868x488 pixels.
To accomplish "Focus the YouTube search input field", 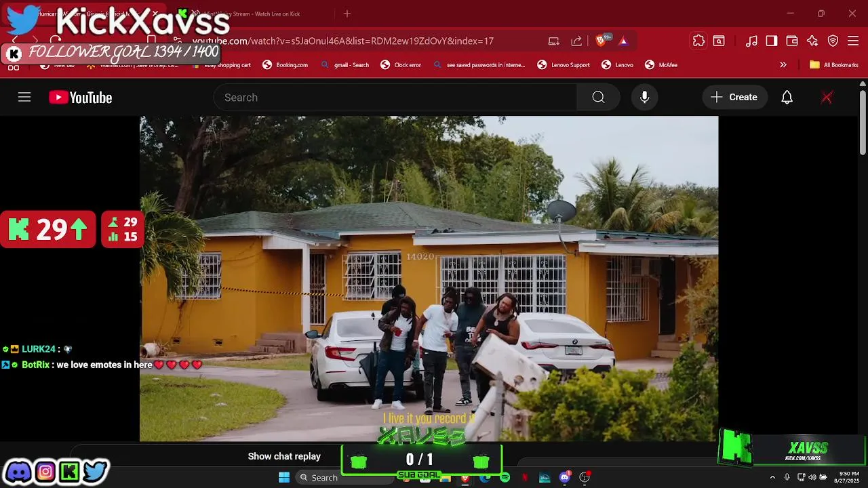I will pos(395,97).
